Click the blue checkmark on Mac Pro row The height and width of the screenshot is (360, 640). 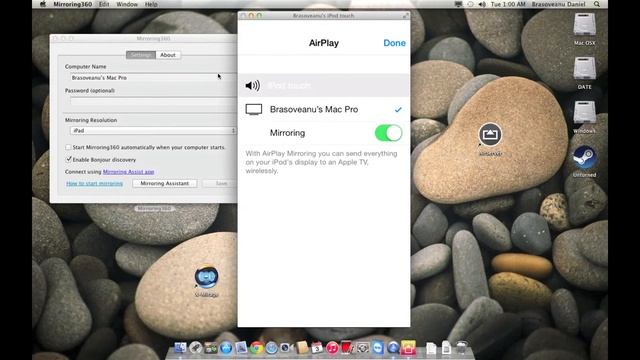coord(398,109)
